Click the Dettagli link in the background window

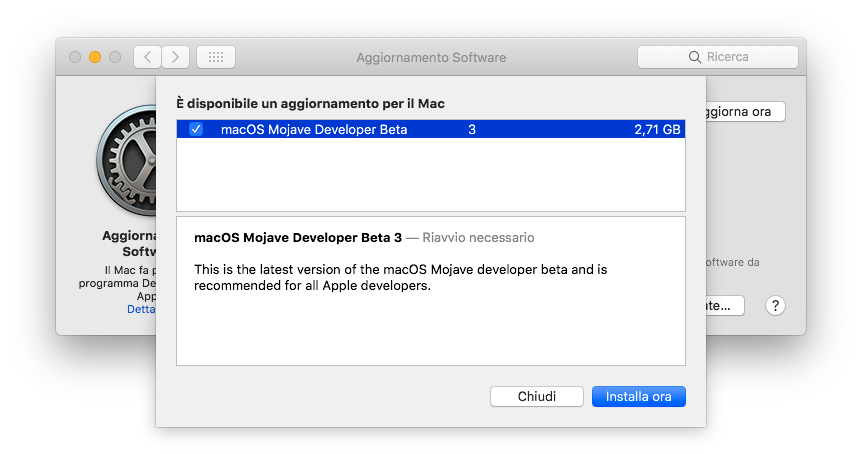pyautogui.click(x=141, y=309)
